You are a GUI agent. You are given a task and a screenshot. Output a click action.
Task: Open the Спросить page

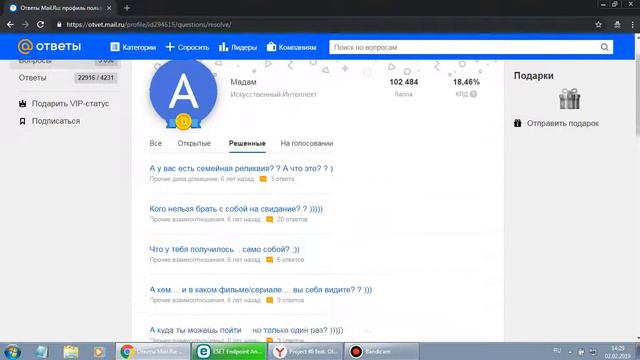coord(187,47)
